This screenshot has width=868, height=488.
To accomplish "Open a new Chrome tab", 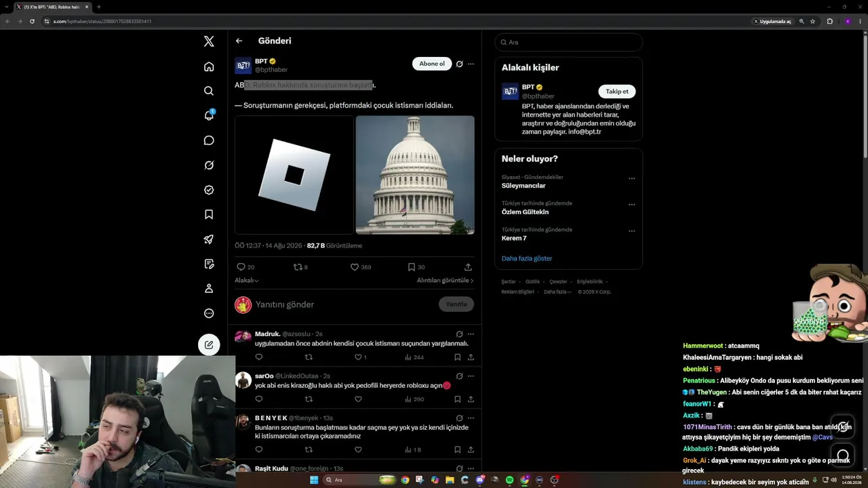I will pos(99,7).
